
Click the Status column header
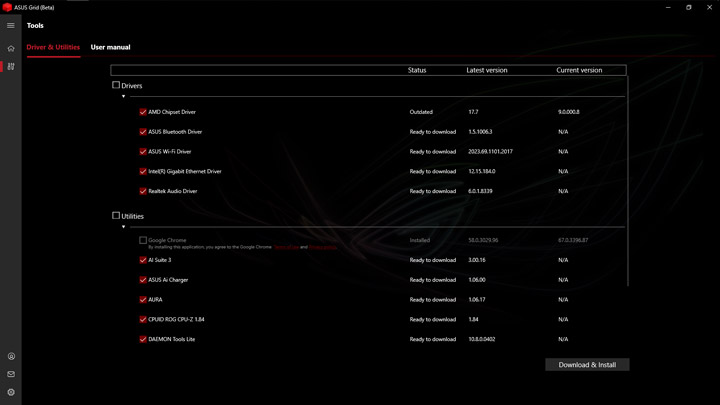417,70
